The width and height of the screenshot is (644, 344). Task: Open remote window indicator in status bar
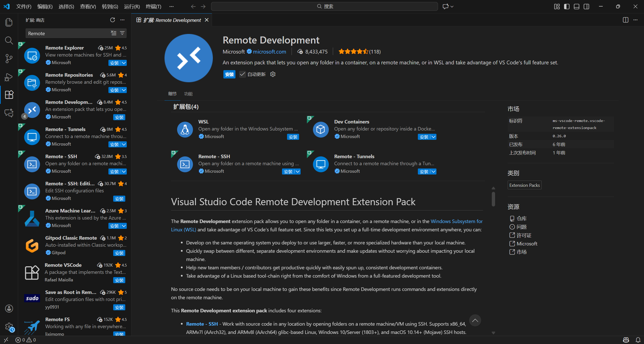click(x=6, y=340)
